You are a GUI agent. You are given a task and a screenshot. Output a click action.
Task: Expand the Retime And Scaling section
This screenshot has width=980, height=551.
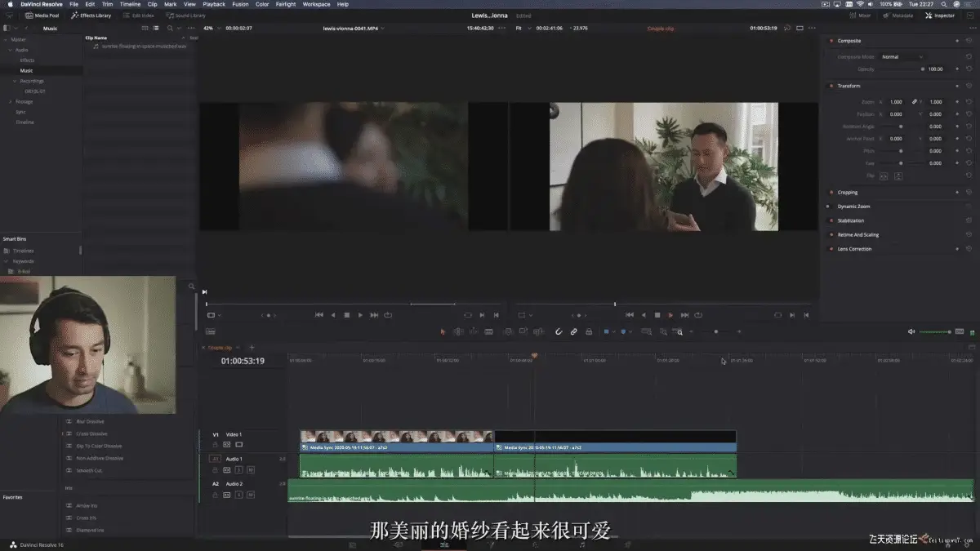coord(858,235)
